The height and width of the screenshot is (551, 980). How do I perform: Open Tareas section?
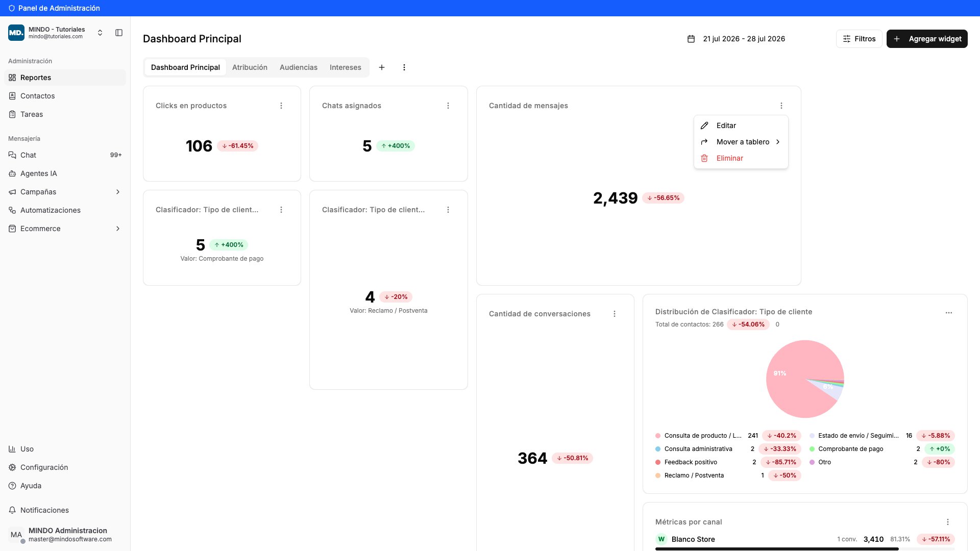65,114
